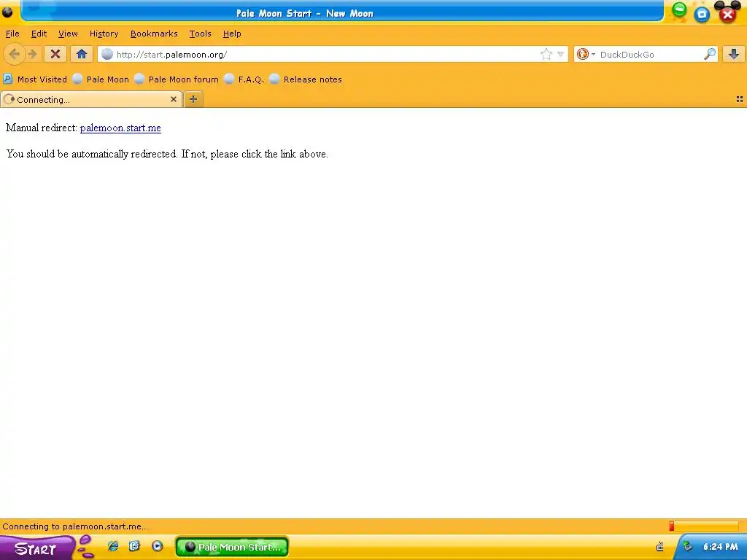Click the 'You should be automatically redirected' text

coord(167,154)
